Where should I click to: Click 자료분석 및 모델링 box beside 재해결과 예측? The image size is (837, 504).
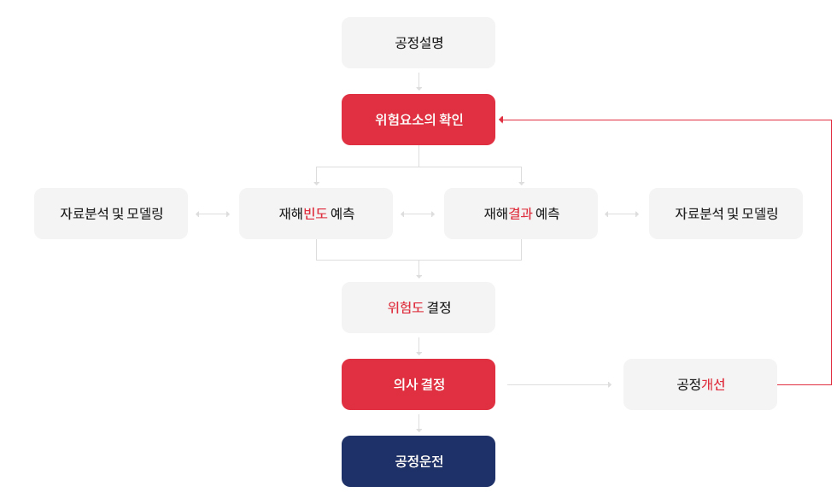click(726, 214)
